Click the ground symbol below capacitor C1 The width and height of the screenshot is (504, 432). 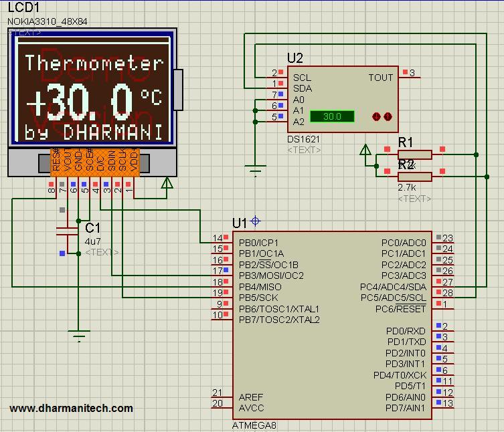pyautogui.click(x=79, y=336)
